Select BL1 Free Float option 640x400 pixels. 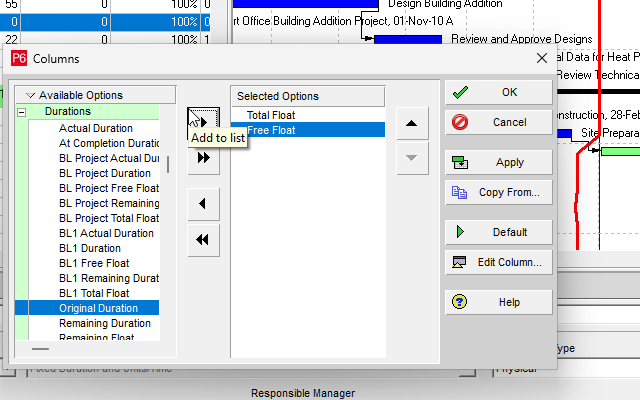coord(96,263)
